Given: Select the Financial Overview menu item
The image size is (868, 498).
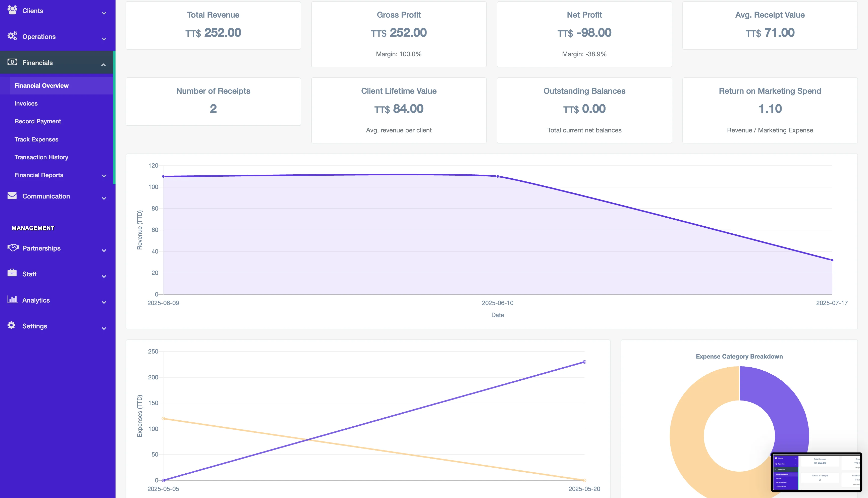Looking at the screenshot, I should 41,85.
